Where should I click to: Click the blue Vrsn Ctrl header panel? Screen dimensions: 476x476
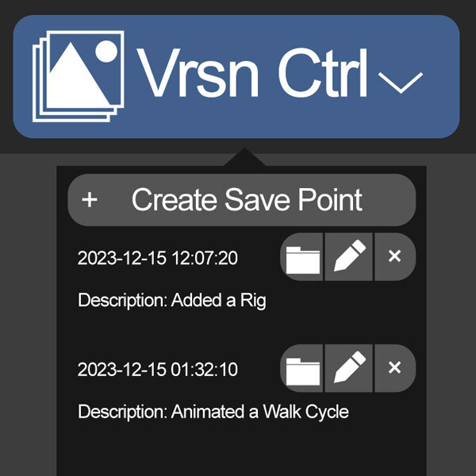point(236,76)
